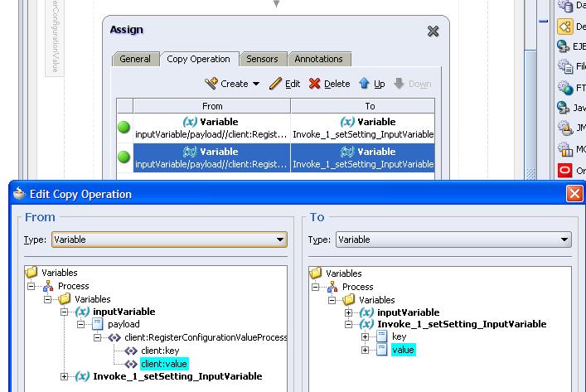Select client:key element in From tree
Screen dimensions: 586x392
(159, 351)
